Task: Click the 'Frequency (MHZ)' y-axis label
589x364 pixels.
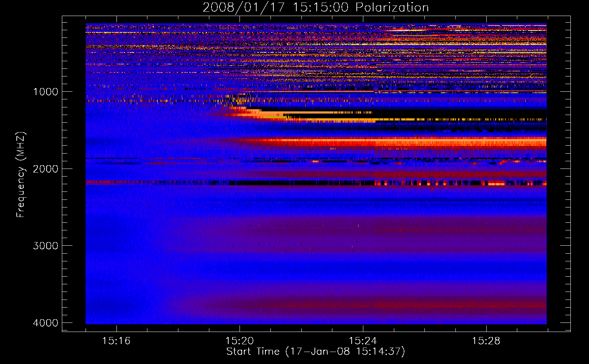Action: [x=21, y=175]
